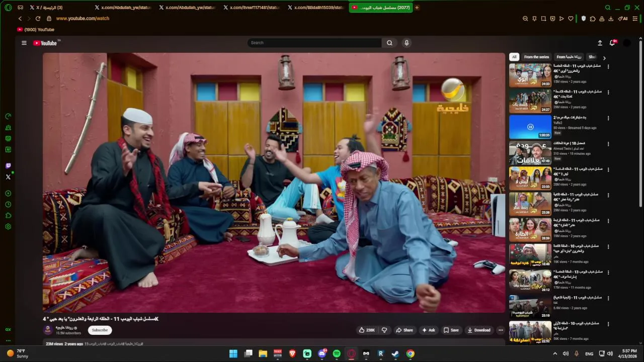Open more actions ellipsis below the video
The image size is (644, 362).
click(501, 330)
